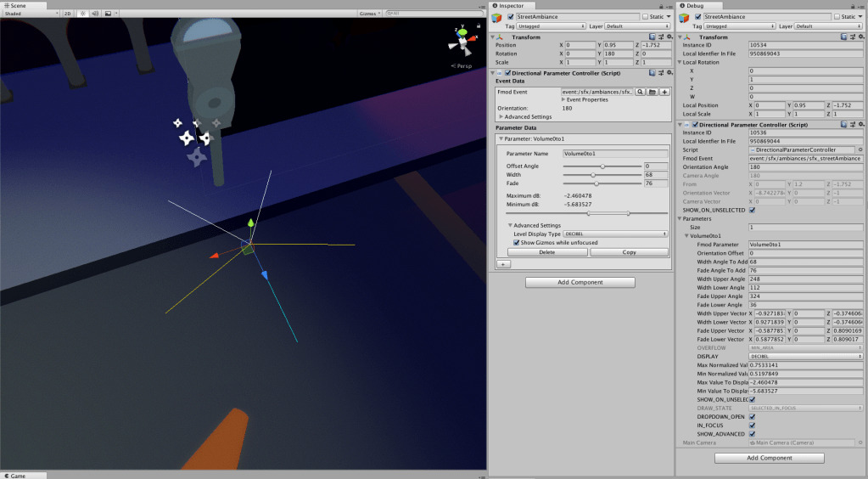Toggle scene audio speaker icon

coord(96,14)
